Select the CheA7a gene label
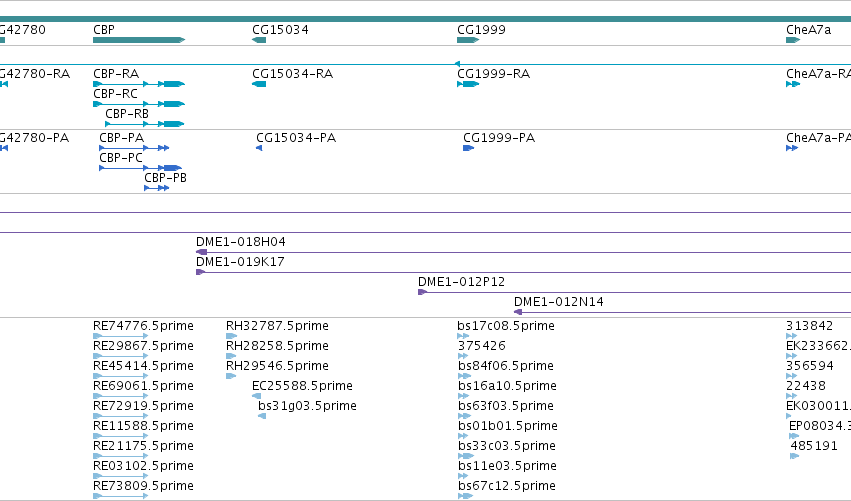Viewport: 851px width, 501px height. pos(808,30)
